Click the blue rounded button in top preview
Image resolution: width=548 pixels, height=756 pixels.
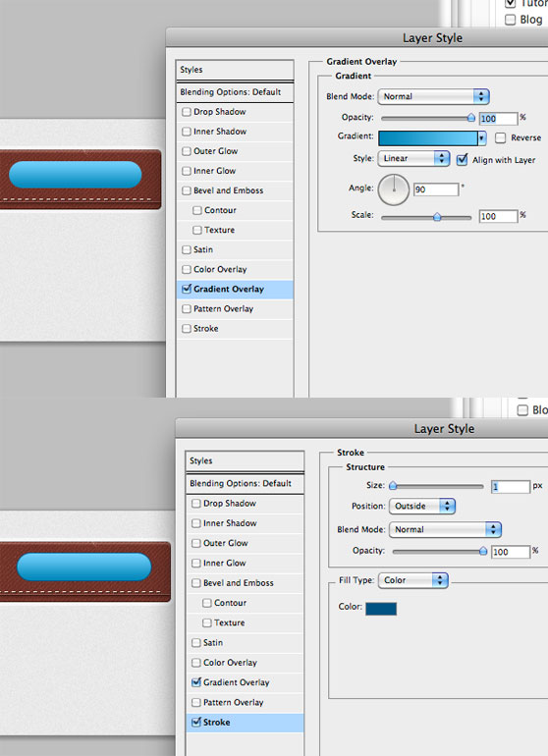(x=76, y=175)
